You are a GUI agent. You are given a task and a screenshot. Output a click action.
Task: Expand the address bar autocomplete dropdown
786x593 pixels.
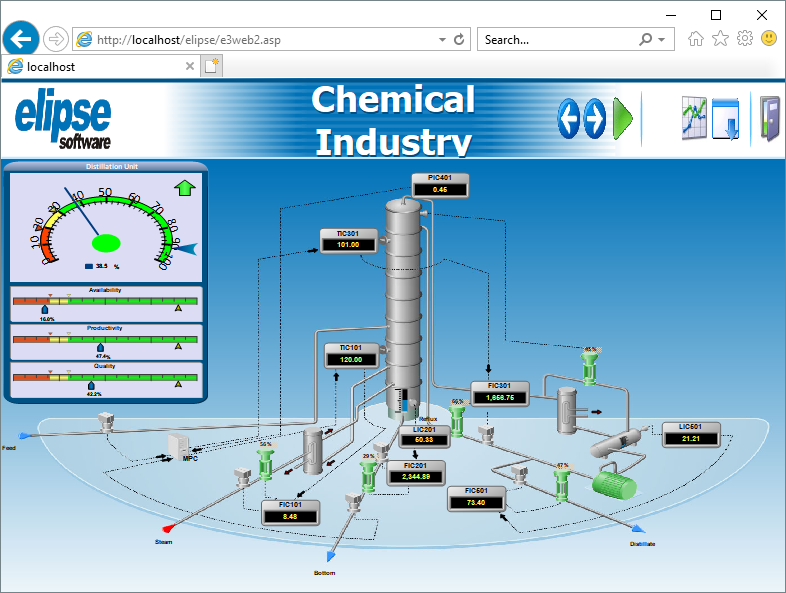coord(442,40)
